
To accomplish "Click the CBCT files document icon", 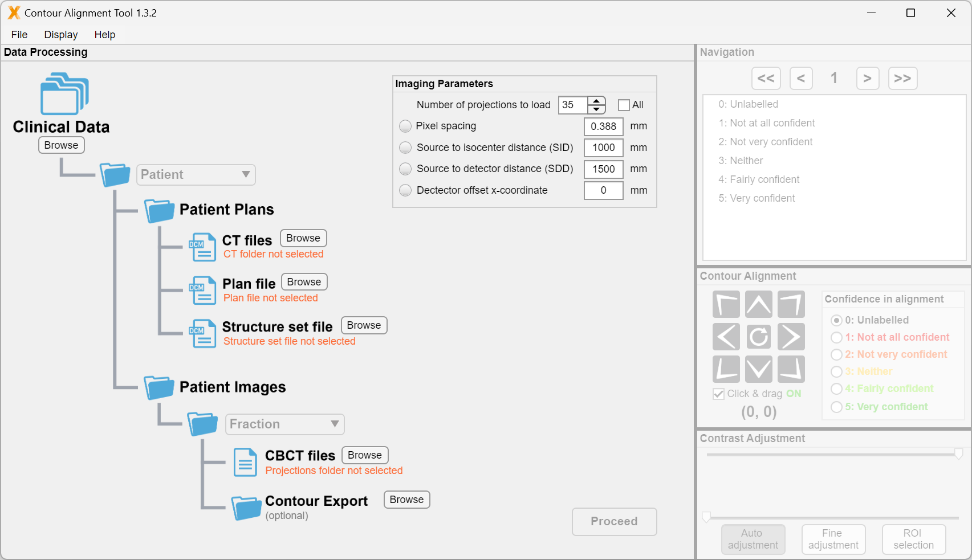I will [x=245, y=462].
